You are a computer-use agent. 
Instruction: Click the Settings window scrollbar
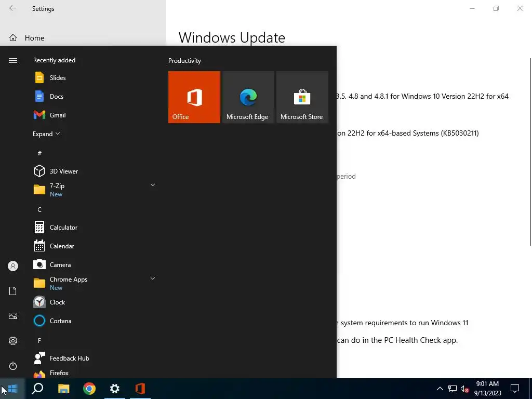pos(530,152)
